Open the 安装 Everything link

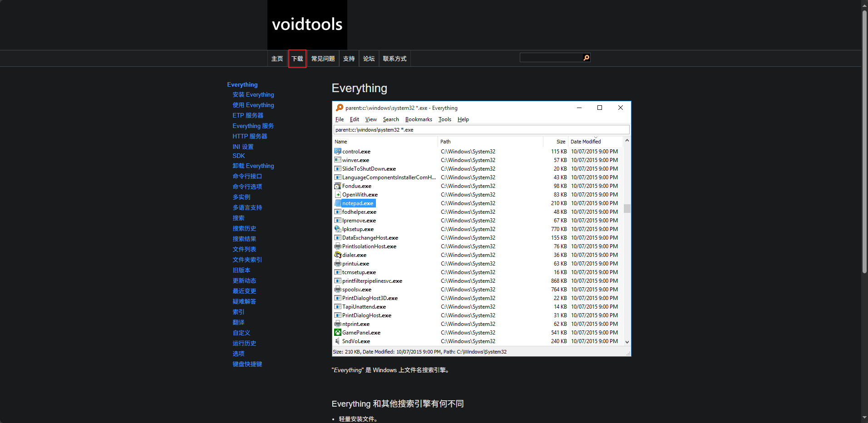pos(253,94)
